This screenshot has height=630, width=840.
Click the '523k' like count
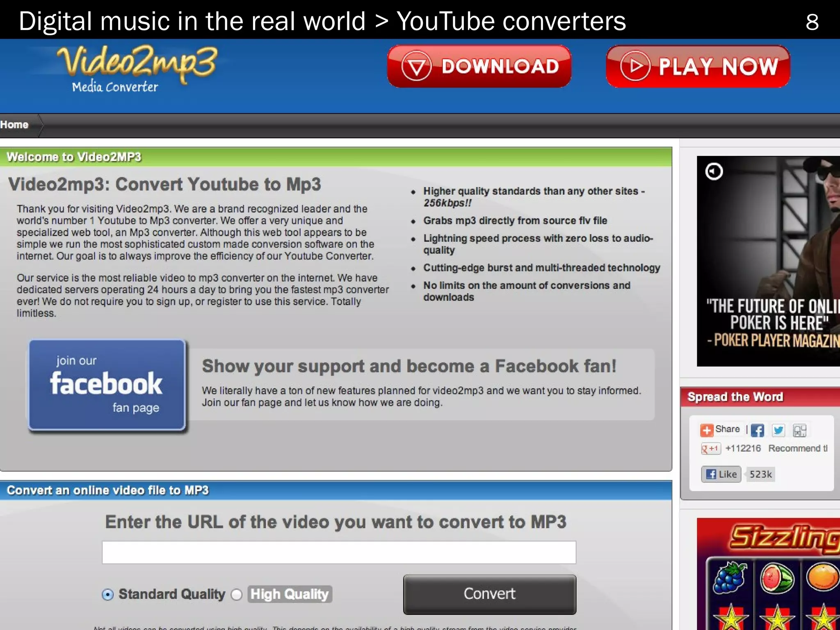[x=760, y=474]
